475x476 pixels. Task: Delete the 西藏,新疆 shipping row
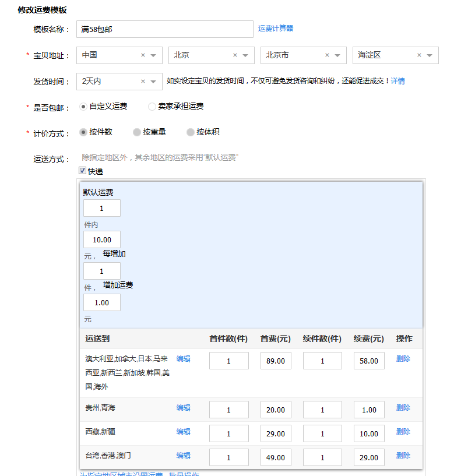click(x=403, y=432)
